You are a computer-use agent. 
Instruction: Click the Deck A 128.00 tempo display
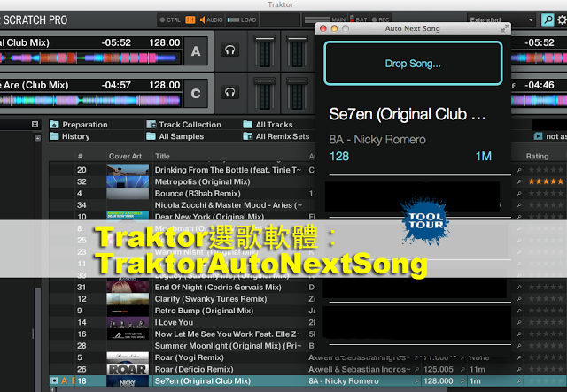click(x=165, y=42)
